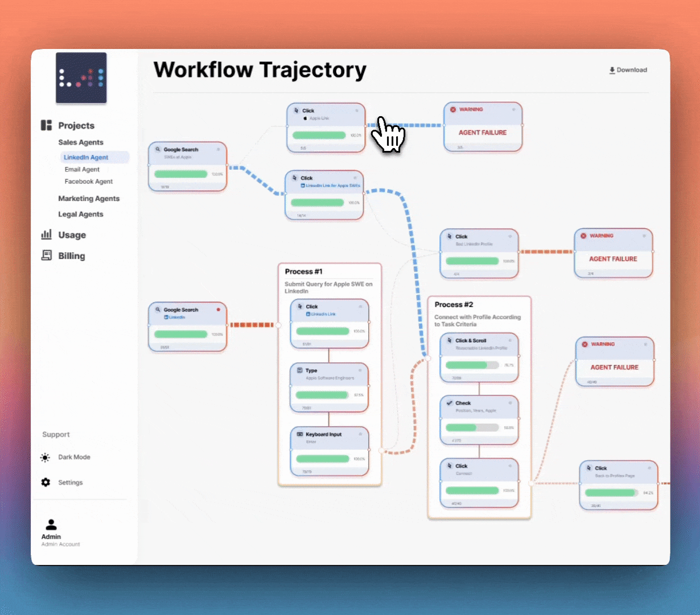Image resolution: width=700 pixels, height=615 pixels.
Task: Expand the Marketing Agents group
Action: (x=89, y=199)
